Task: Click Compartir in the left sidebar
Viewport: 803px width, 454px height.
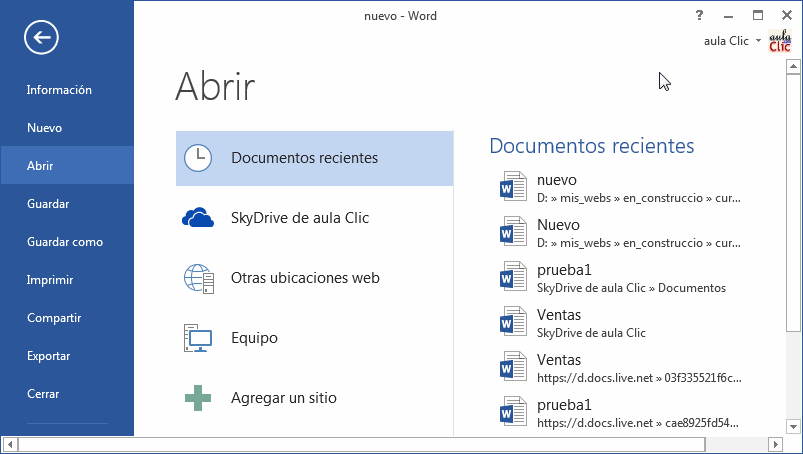Action: pyautogui.click(x=54, y=318)
